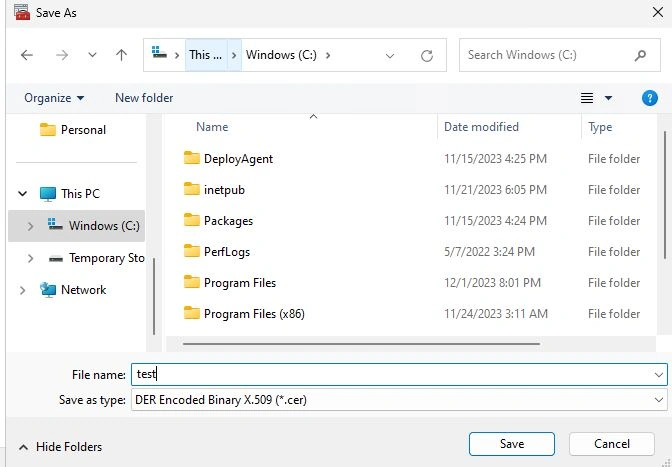Click the 'Packages' folder name
672x467 pixels.
click(x=228, y=221)
